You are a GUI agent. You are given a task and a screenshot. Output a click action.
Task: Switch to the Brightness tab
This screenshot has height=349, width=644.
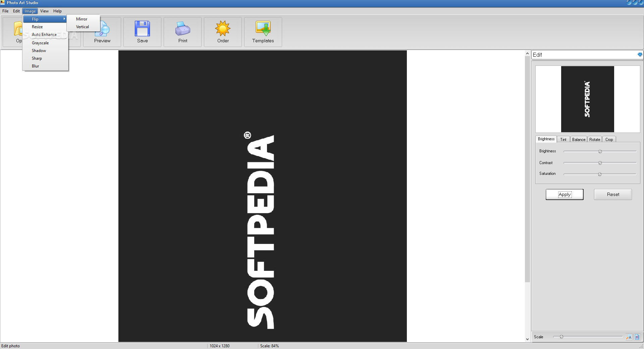click(546, 139)
